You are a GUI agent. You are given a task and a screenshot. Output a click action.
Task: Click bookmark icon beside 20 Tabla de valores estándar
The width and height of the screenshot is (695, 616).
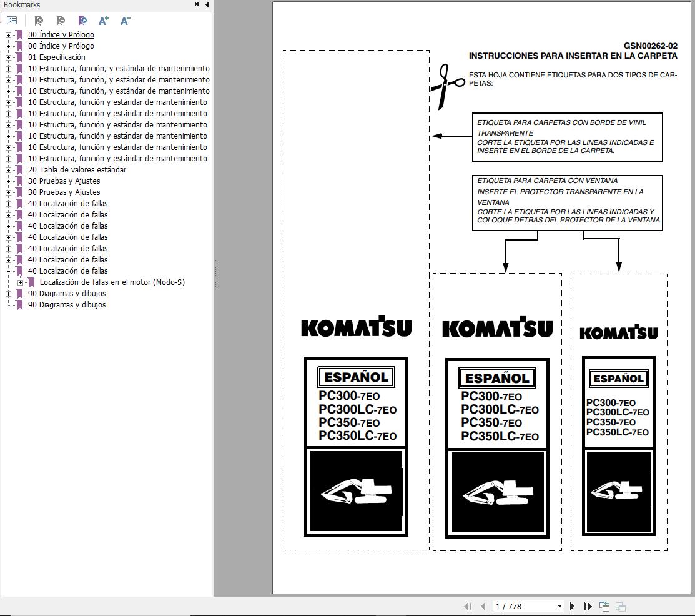(19, 170)
